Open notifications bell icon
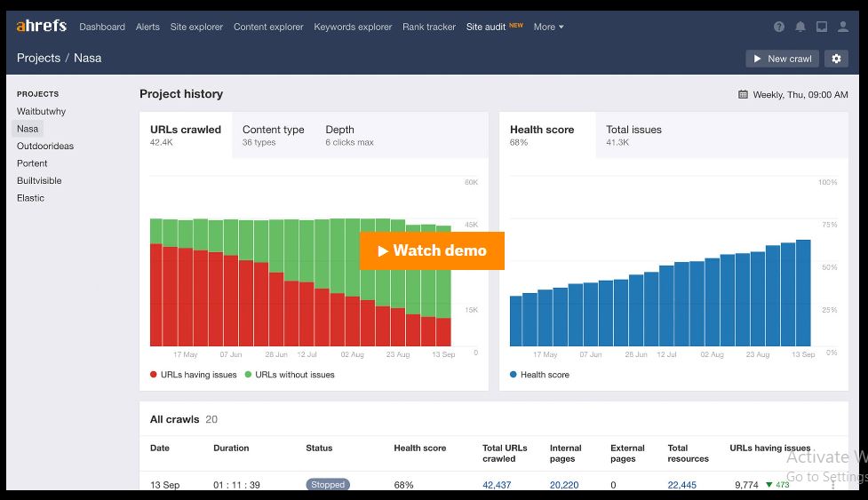Image resolution: width=868 pixels, height=500 pixels. tap(800, 27)
